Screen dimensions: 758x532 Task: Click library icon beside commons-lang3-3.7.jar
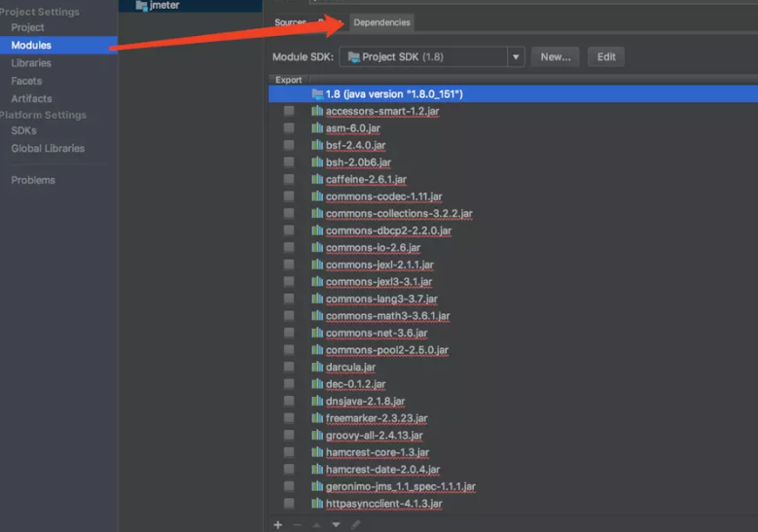(317, 299)
